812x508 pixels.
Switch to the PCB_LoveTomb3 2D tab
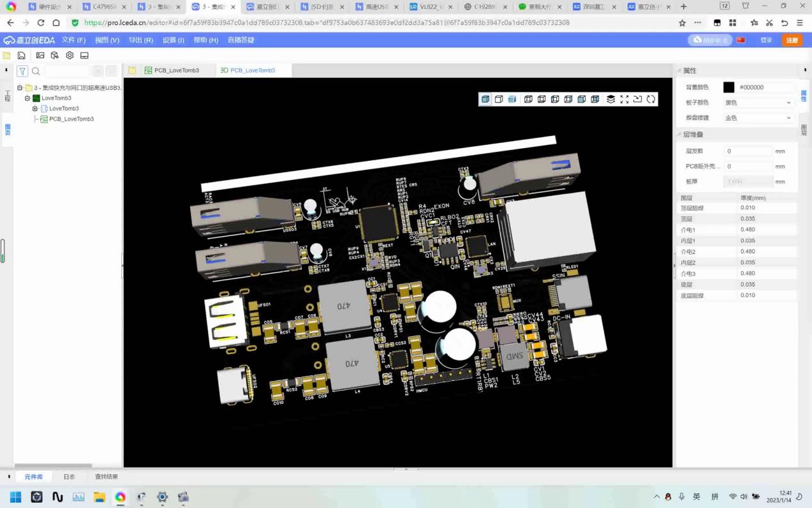coord(171,71)
